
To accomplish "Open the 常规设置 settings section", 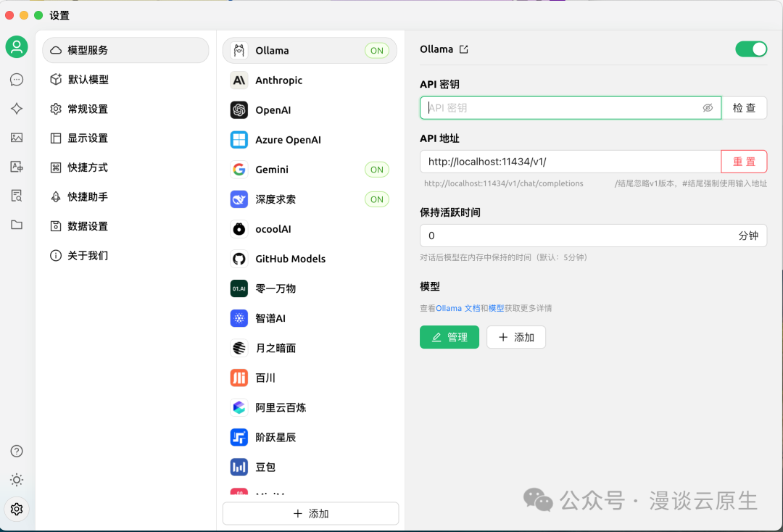I will click(x=126, y=109).
